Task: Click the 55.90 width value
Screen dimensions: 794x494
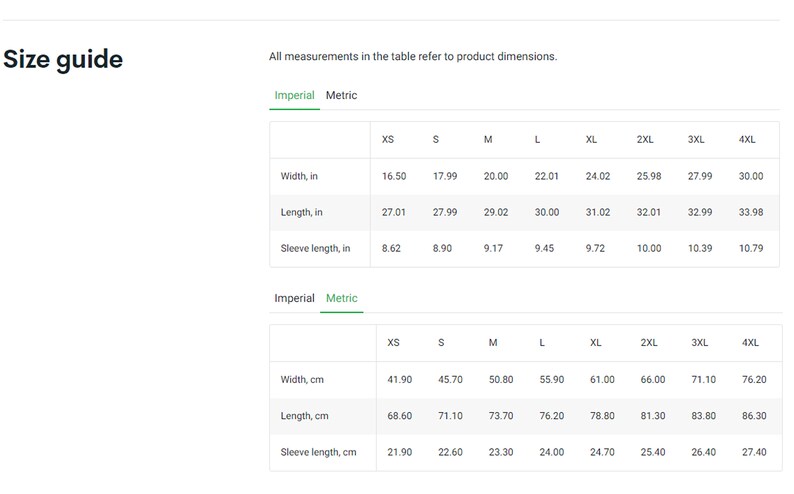Action: [551, 380]
